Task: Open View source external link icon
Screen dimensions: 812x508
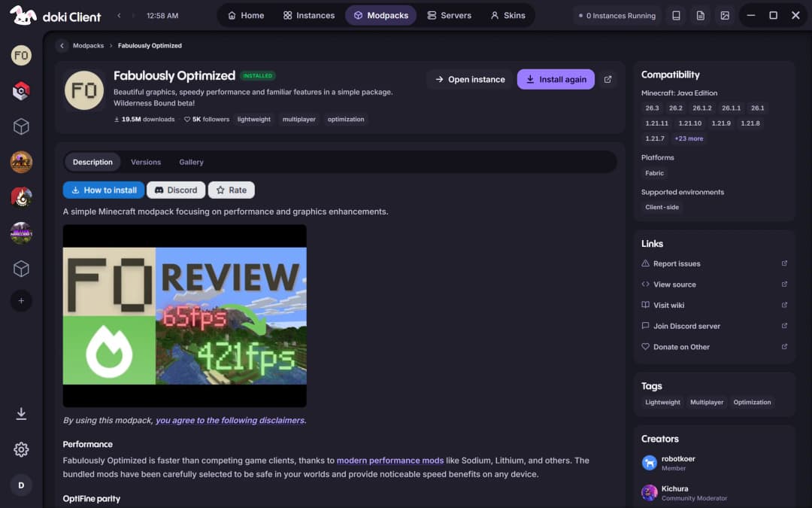Action: pos(784,284)
